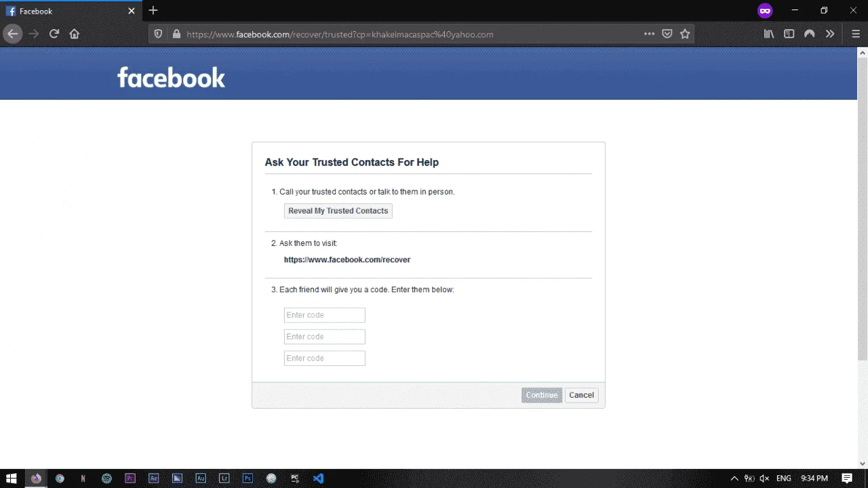Click the muted volume tray icon

[x=765, y=479]
